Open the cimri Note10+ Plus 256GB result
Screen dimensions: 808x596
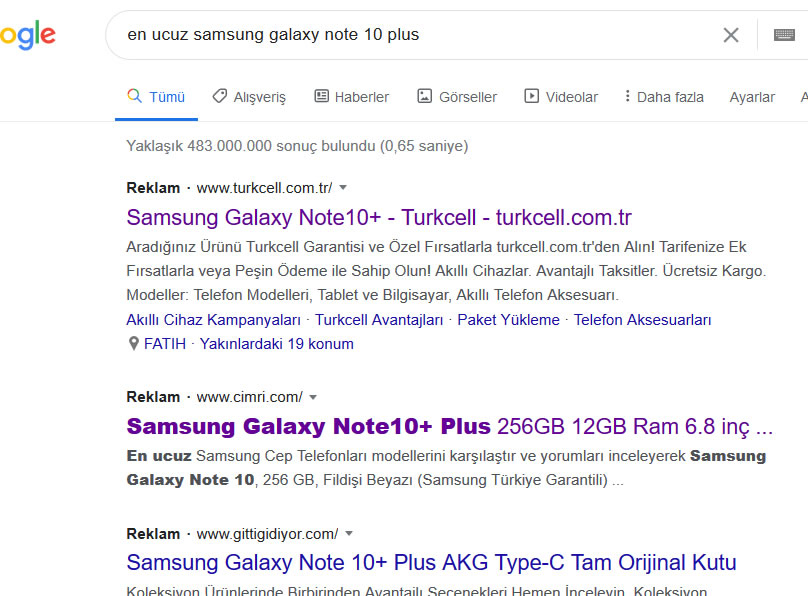point(449,427)
